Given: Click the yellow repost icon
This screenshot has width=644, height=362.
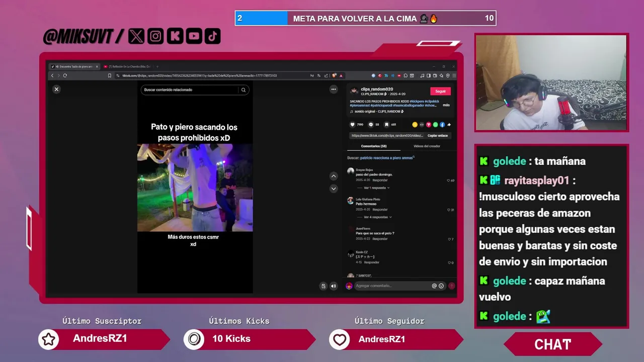Looking at the screenshot, I should 415,125.
